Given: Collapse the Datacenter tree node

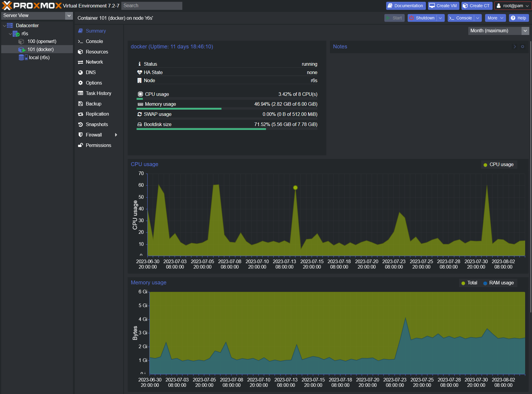Looking at the screenshot, I should pos(4,26).
